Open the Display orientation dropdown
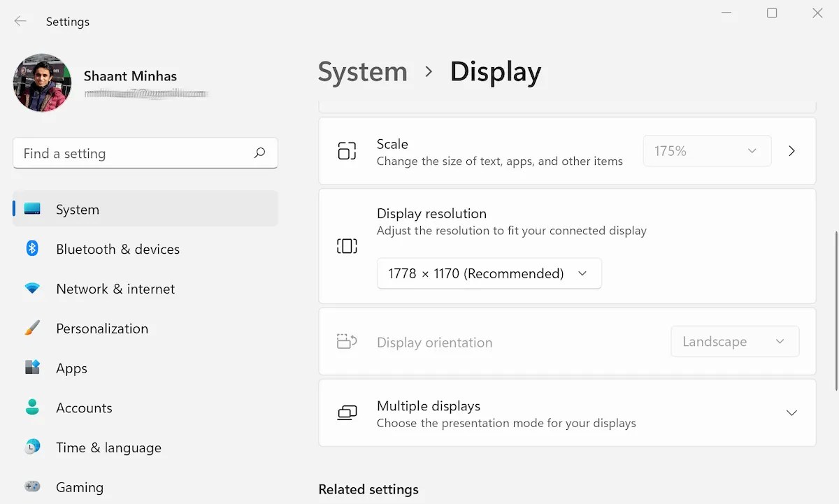Viewport: 839px width, 504px height. (734, 341)
